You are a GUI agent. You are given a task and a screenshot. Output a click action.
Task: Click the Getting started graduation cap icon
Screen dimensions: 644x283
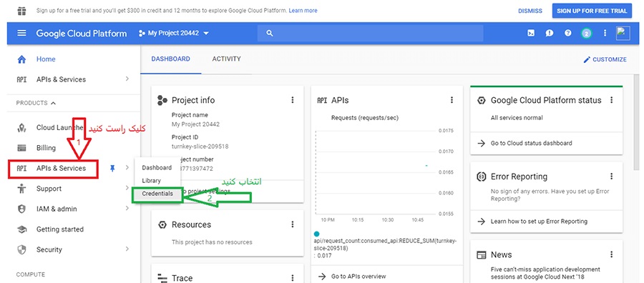21,229
